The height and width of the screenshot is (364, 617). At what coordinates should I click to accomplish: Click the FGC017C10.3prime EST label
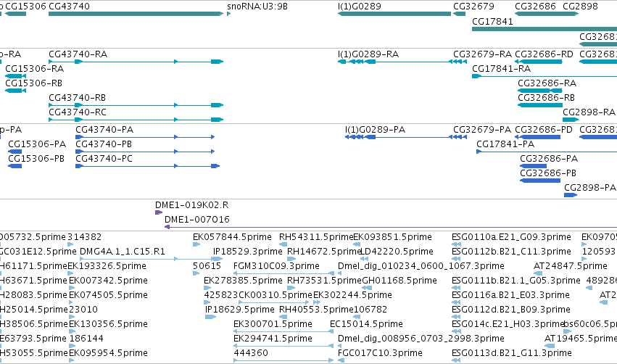tap(380, 353)
